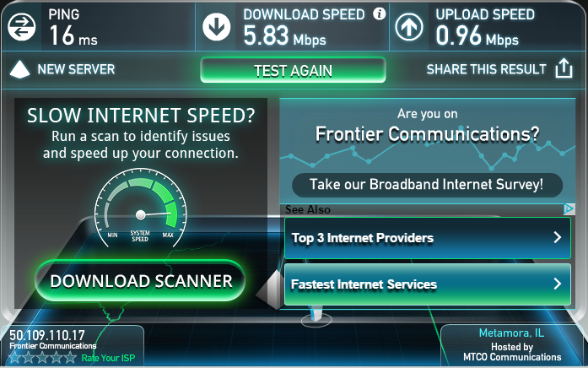Click the New Server pyramid icon
This screenshot has width=588, height=368.
tap(19, 69)
